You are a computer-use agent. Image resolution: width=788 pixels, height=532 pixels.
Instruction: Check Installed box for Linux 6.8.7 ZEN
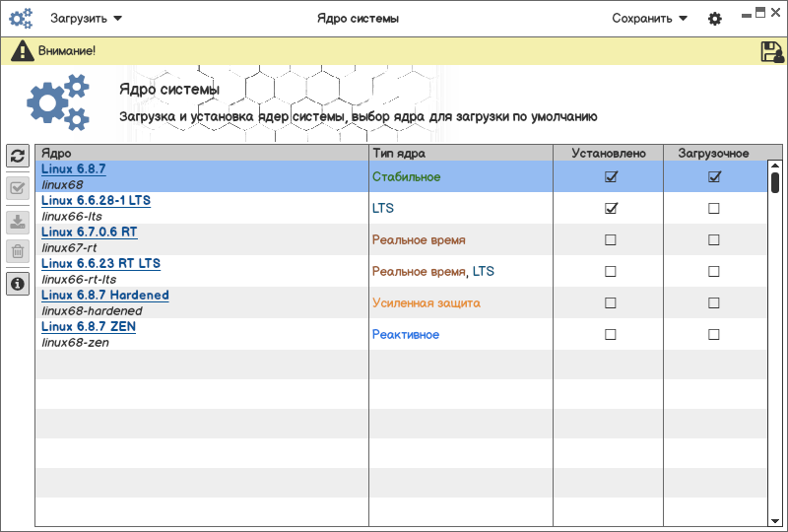[611, 334]
